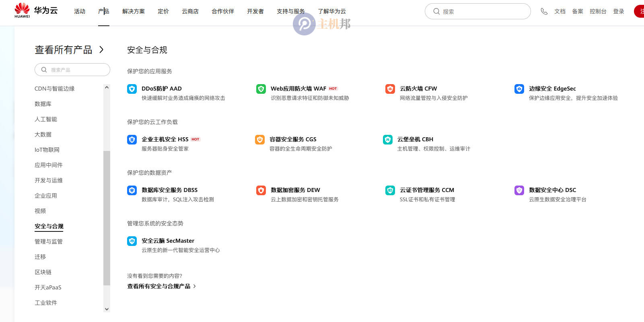Viewport: 644px width, 322px height.
Task: Click the sidebar category scrollbar thumb
Action: (x=107, y=218)
